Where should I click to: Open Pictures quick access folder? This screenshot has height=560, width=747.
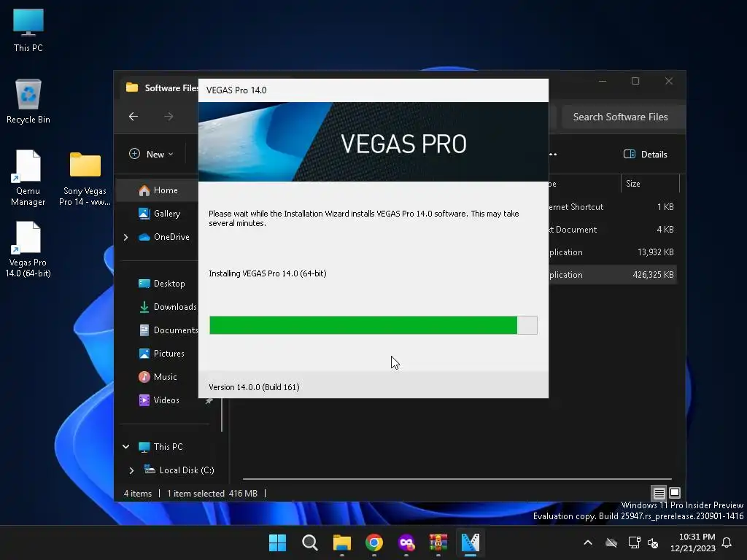(162, 354)
